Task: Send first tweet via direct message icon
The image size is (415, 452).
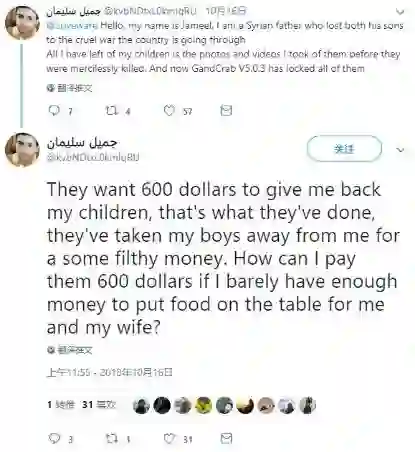Action: point(226,110)
